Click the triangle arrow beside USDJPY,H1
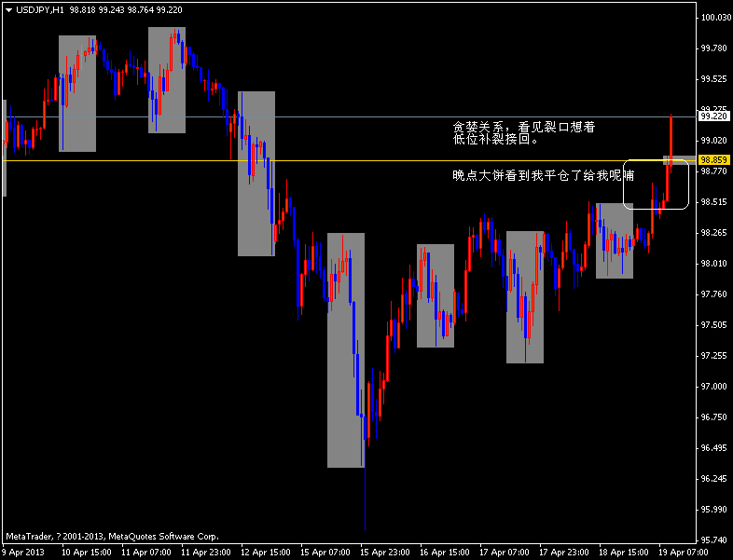The image size is (733, 560). [8, 10]
